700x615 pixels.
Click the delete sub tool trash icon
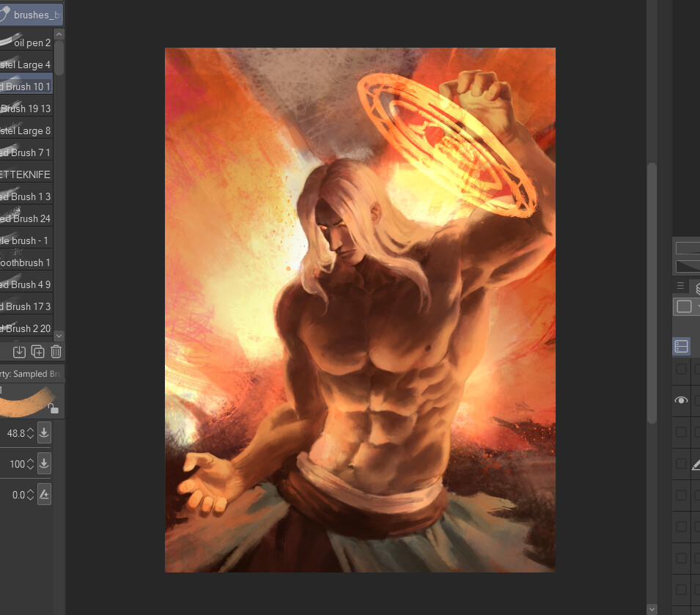[x=56, y=352]
